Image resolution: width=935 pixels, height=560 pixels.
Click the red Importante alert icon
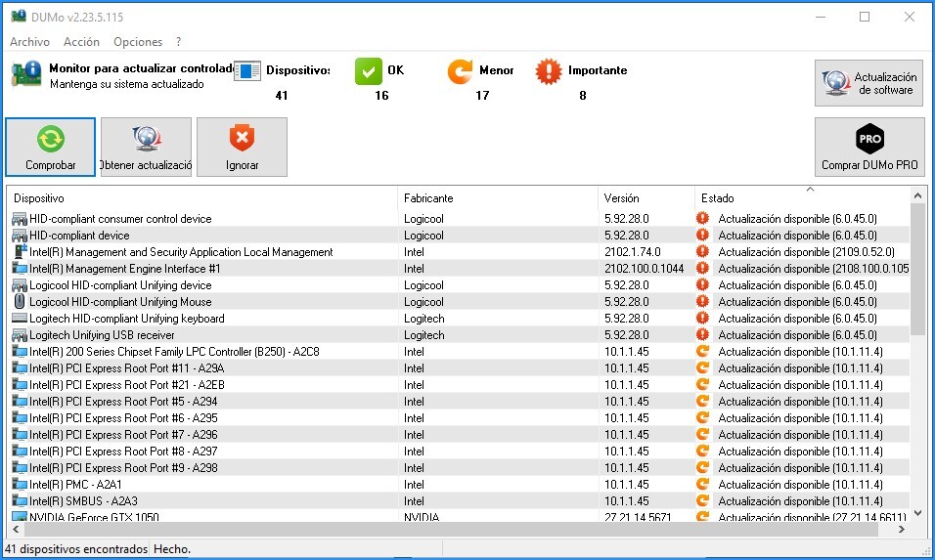pos(549,71)
